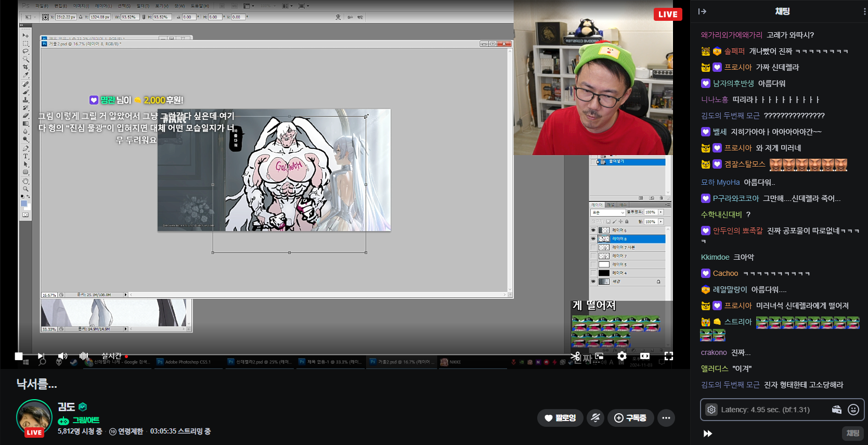Click the 팔로잉 following button

coord(560,418)
